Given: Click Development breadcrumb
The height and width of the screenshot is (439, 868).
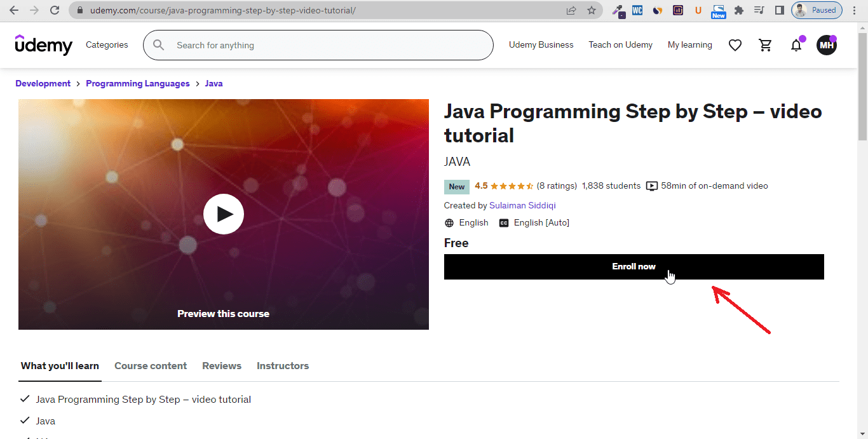Looking at the screenshot, I should pyautogui.click(x=43, y=84).
